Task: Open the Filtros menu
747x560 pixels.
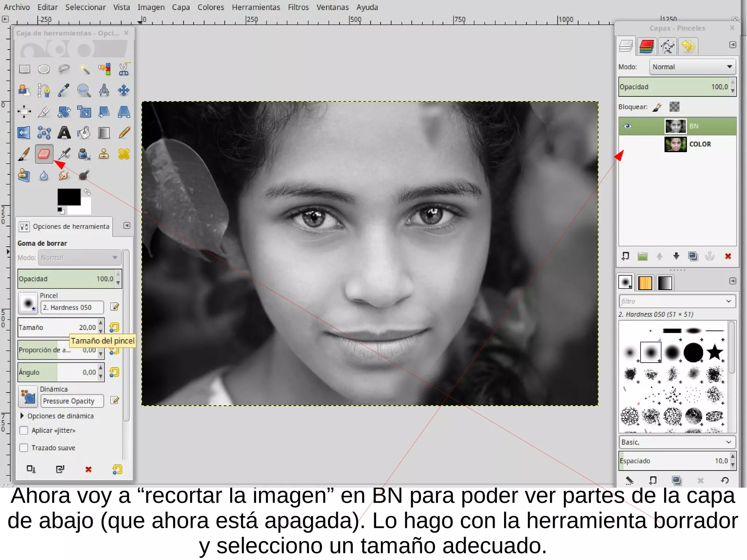Action: tap(298, 7)
